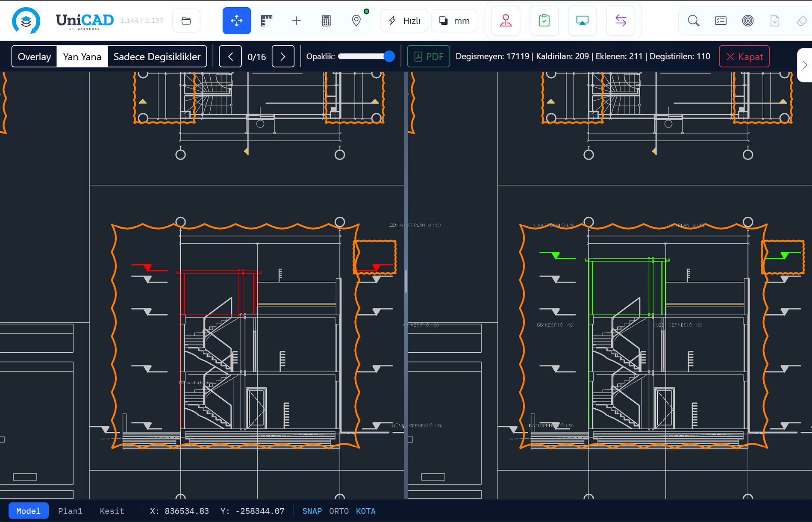Toggle ORTO mode in status bar
Screen dimensions: 812x522
pos(339,511)
